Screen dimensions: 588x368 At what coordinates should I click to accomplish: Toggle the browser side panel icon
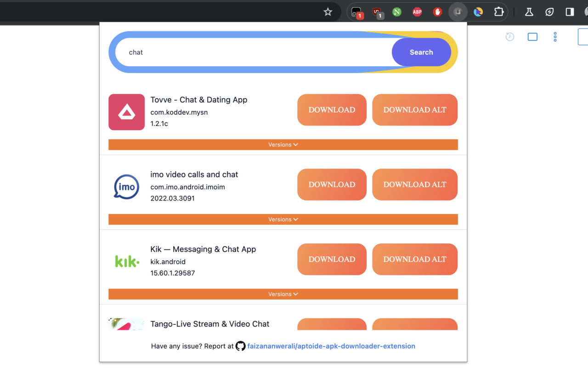tap(570, 12)
